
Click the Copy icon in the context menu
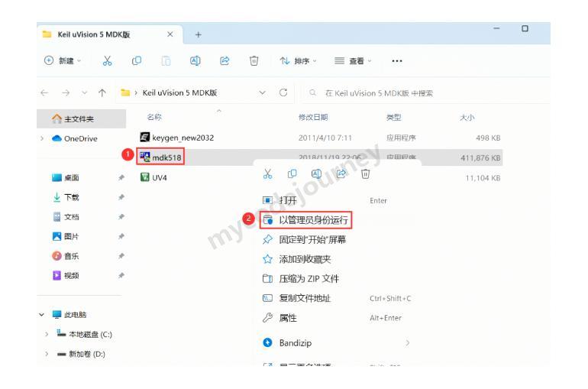(x=292, y=173)
